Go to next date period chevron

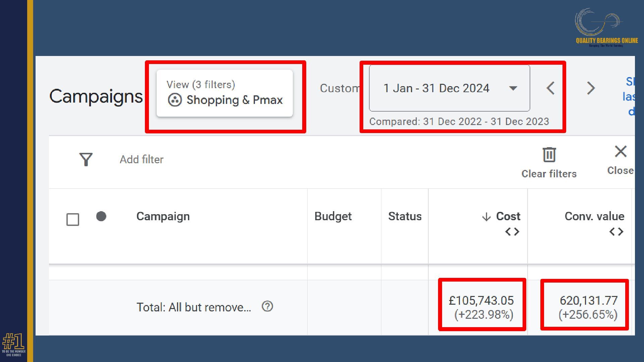tap(591, 88)
